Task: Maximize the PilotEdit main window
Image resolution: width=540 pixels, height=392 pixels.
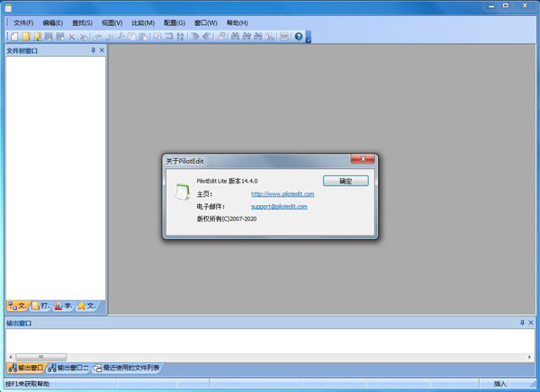Action: [x=506, y=5]
